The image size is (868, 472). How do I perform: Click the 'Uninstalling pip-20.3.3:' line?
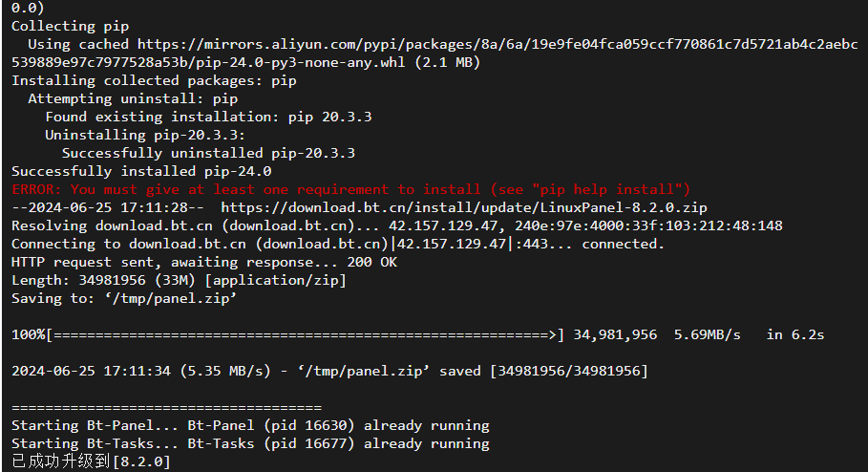click(145, 135)
